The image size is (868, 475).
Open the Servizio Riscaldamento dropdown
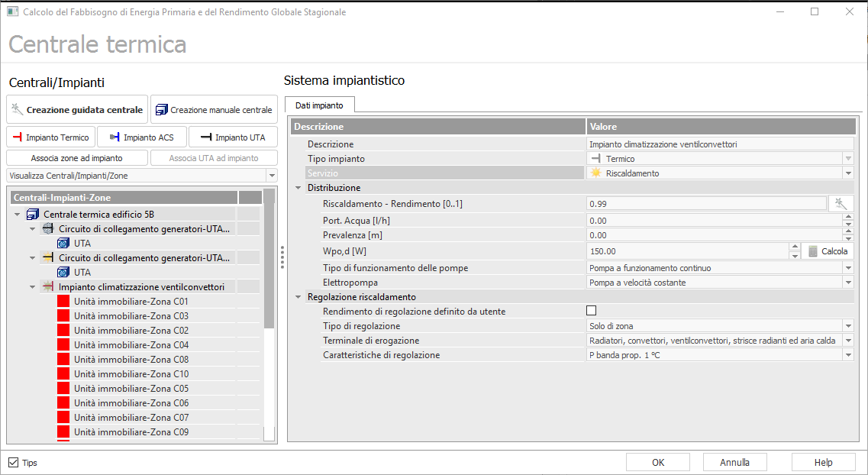coord(848,173)
